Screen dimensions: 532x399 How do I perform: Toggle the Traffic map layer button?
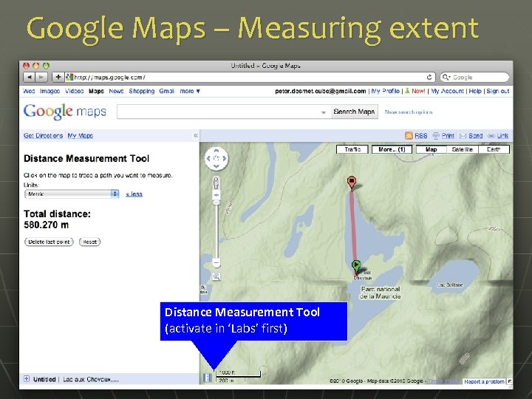pyautogui.click(x=352, y=149)
